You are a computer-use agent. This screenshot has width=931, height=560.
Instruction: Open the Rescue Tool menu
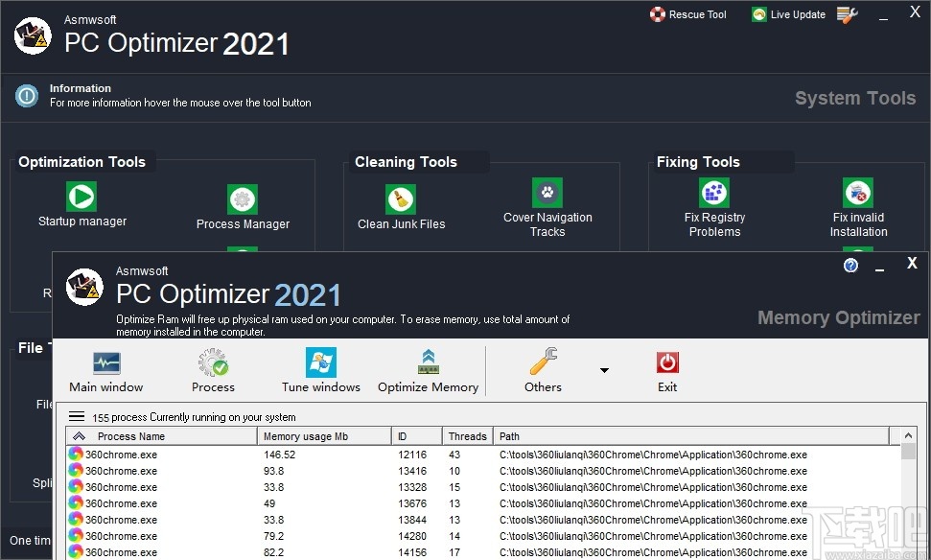pos(687,13)
